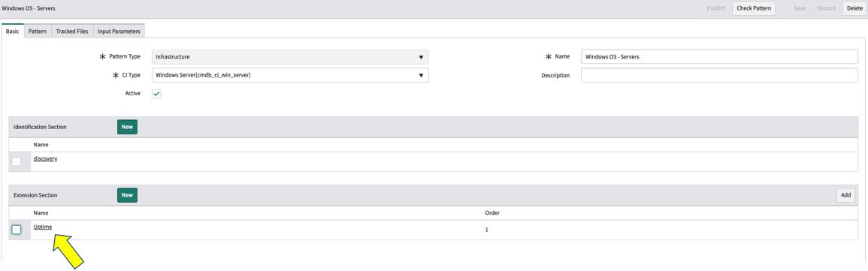Open the discovery identification link
Screen dimensions: 868x271
point(45,158)
